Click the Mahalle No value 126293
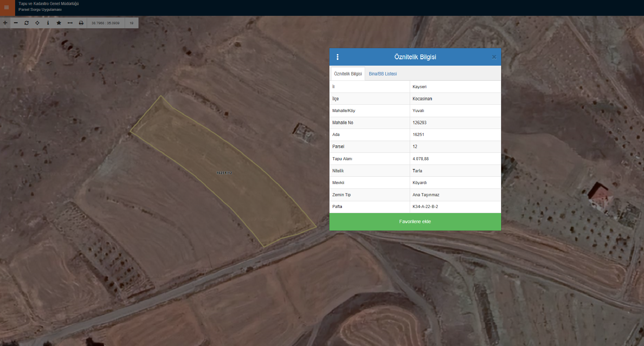The width and height of the screenshot is (644, 346). (x=455, y=123)
